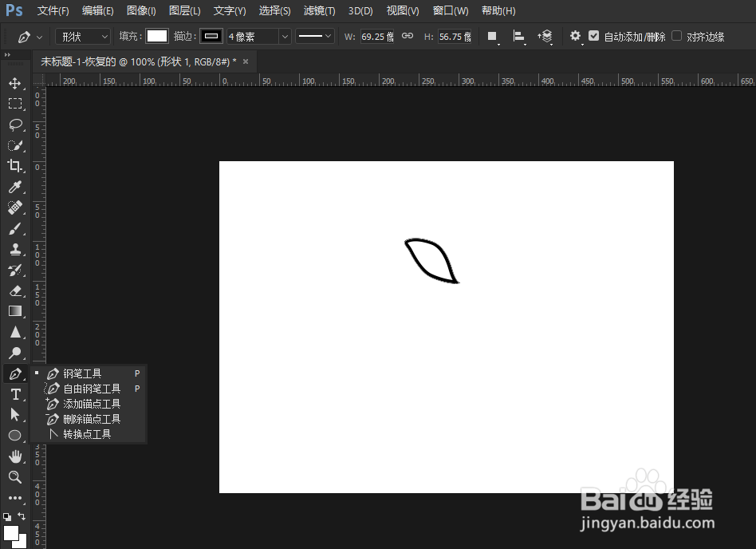The width and height of the screenshot is (756, 549).
Task: Select the Ellipse shape tool
Action: [x=15, y=436]
